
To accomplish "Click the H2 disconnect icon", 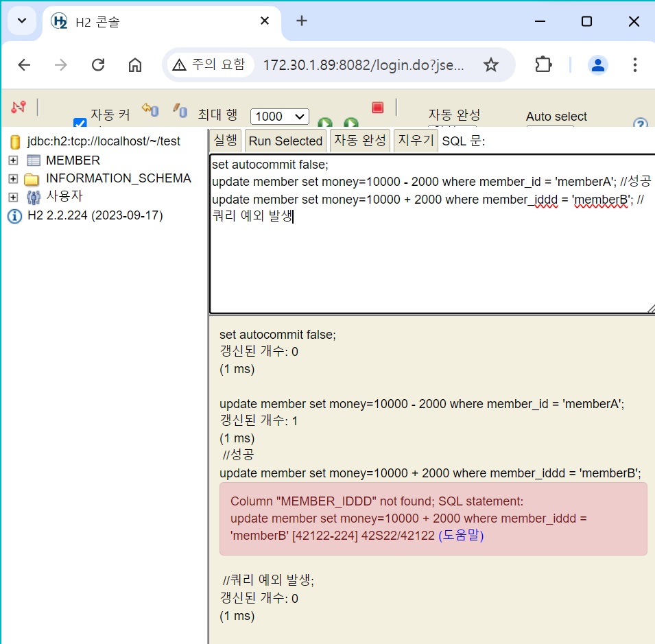I will coord(18,107).
